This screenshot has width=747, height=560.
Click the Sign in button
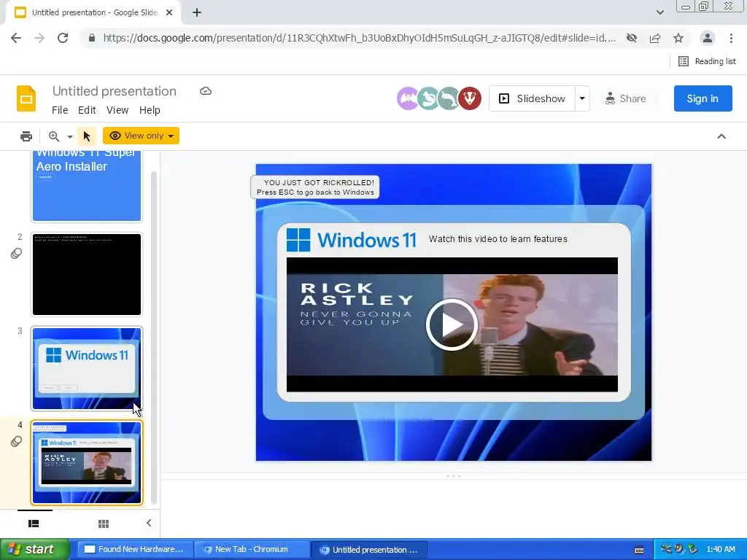703,98
